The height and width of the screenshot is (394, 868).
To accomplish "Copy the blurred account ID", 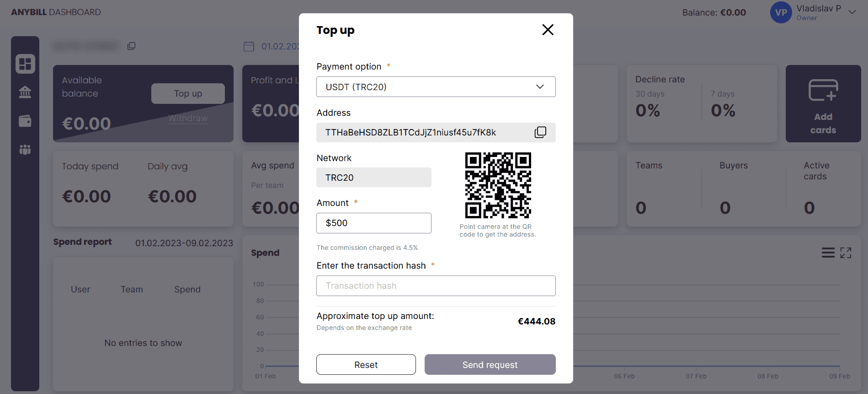I will pyautogui.click(x=131, y=46).
